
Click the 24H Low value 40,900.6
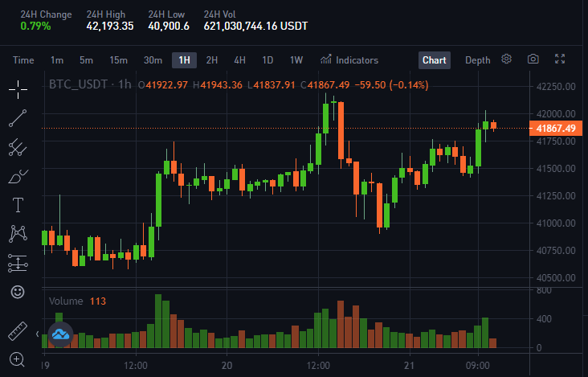[x=169, y=26]
